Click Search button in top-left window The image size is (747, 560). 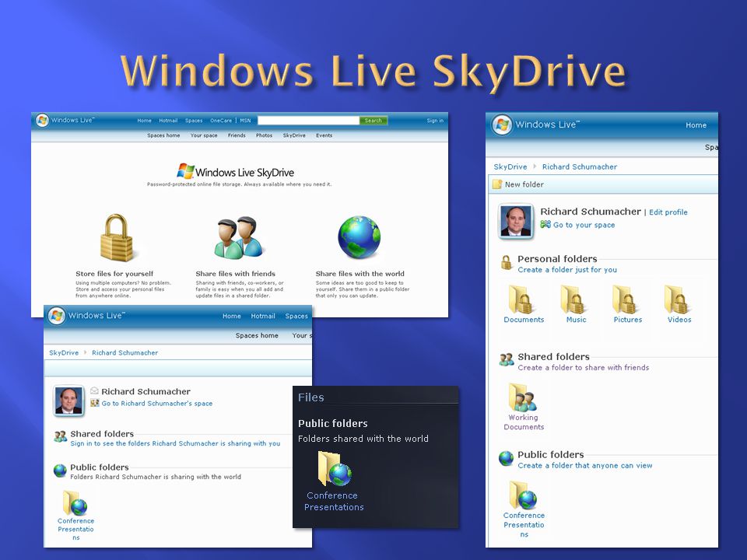[373, 121]
